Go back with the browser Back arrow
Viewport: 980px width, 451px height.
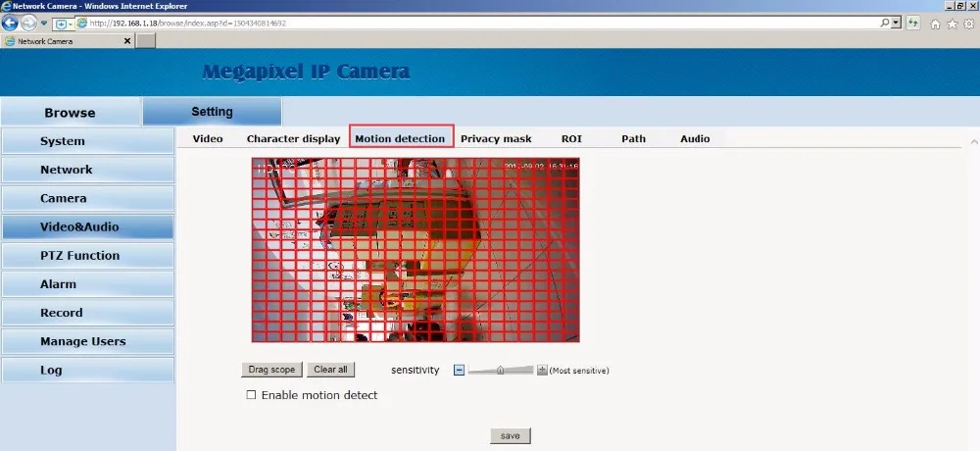pos(10,24)
